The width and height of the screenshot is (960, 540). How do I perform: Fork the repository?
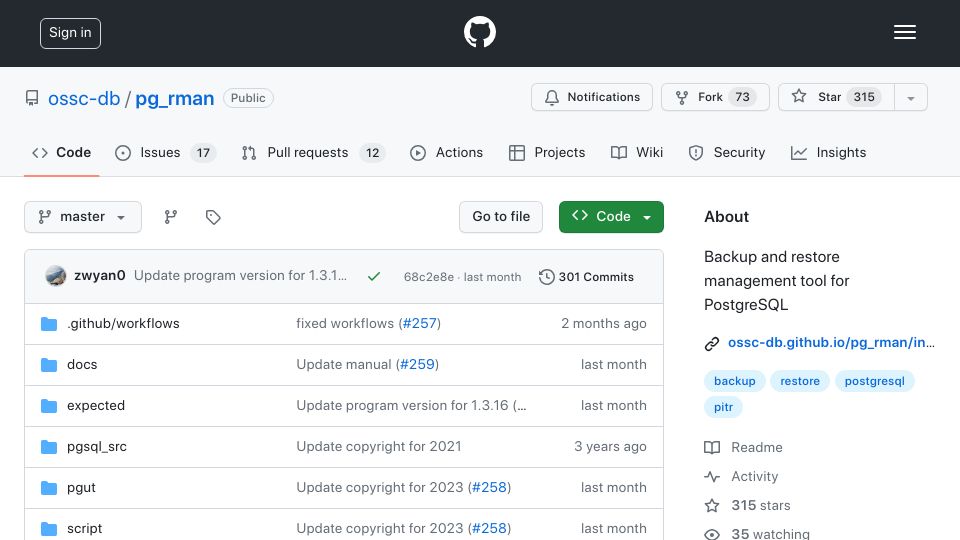point(715,97)
